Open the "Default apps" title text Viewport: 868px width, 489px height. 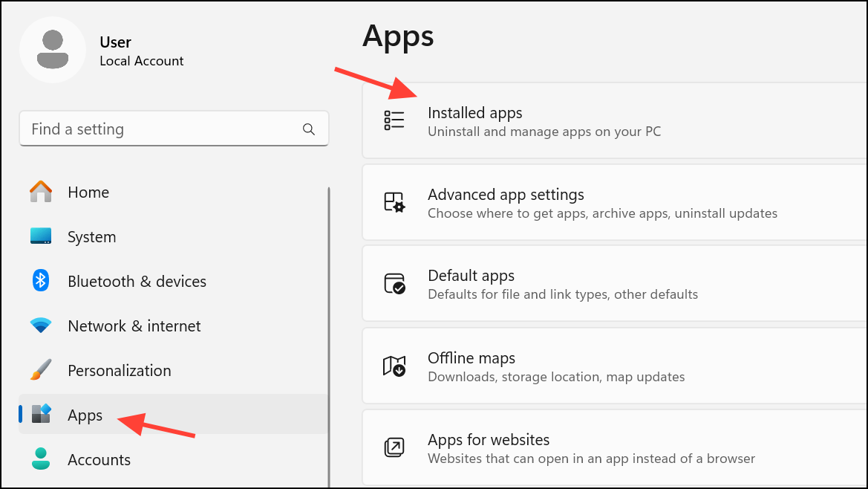471,276
